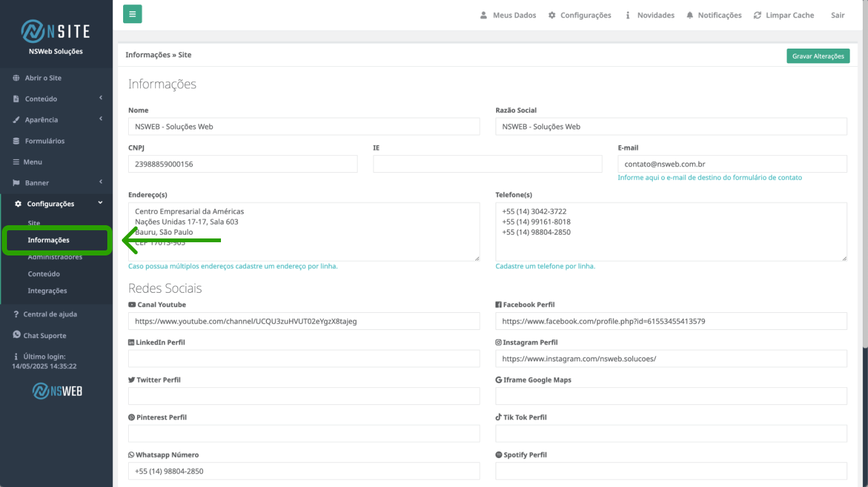
Task: Click the NSITE logo in sidebar
Action: (56, 31)
